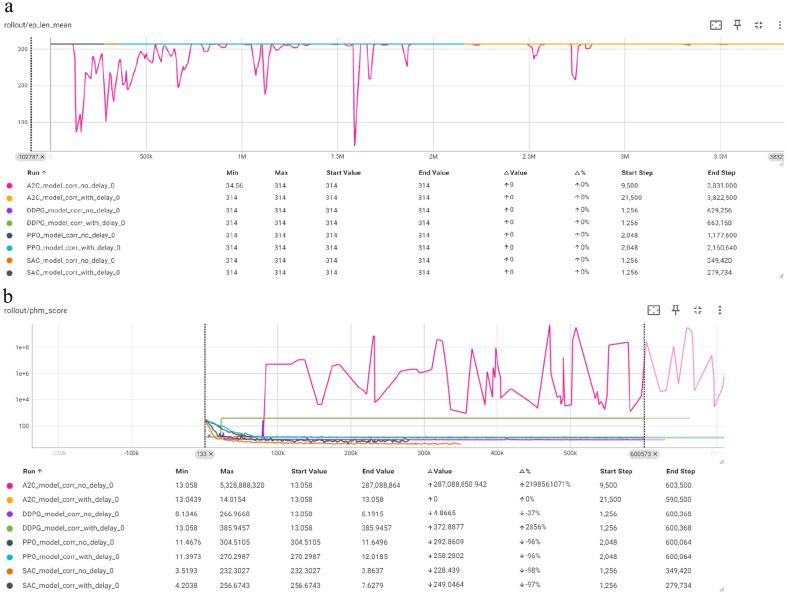Viewport: 787px width, 594px height.
Task: Sort ep_len_mean table by Start Value
Action: pyautogui.click(x=343, y=173)
